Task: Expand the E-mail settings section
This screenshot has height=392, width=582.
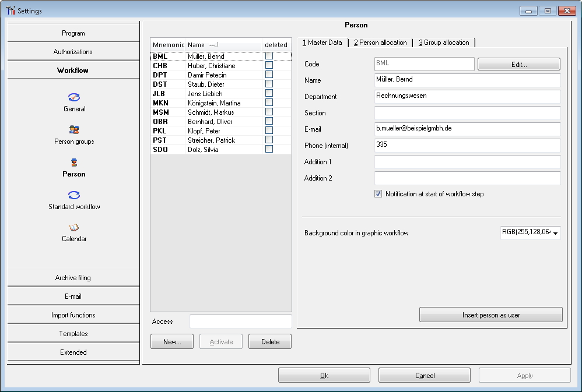Action: pos(73,296)
